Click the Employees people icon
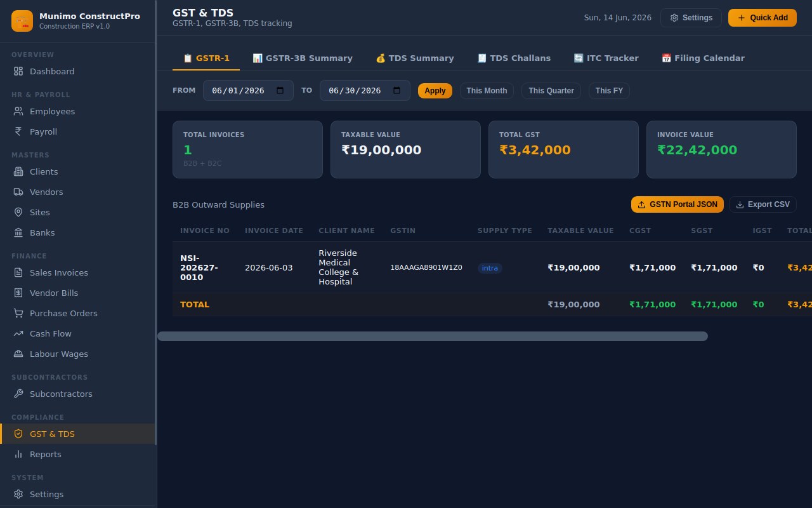Screen dimensions: 812x508 pos(18,111)
